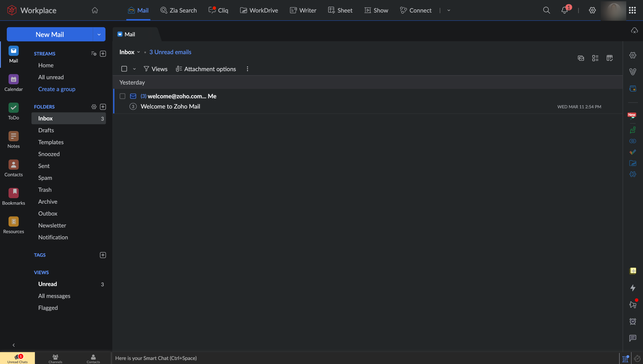Open the Zia Search tab
This screenshot has height=364, width=643.
click(x=178, y=10)
